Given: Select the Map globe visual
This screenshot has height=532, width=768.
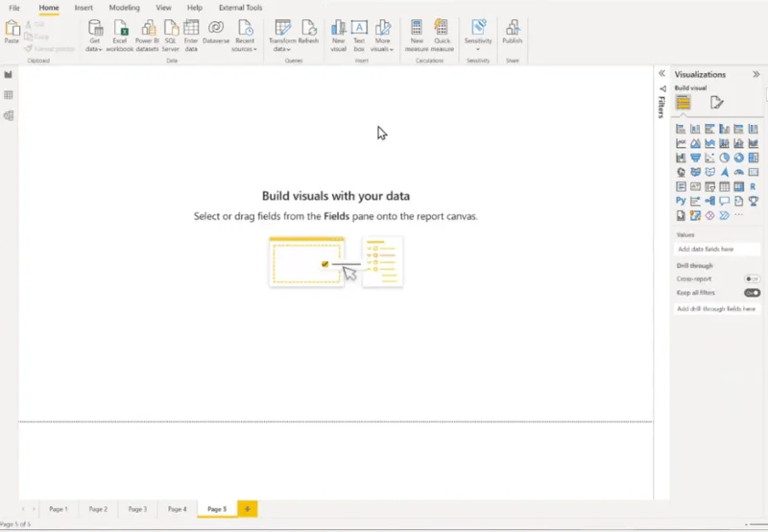Looking at the screenshot, I should click(x=681, y=173).
